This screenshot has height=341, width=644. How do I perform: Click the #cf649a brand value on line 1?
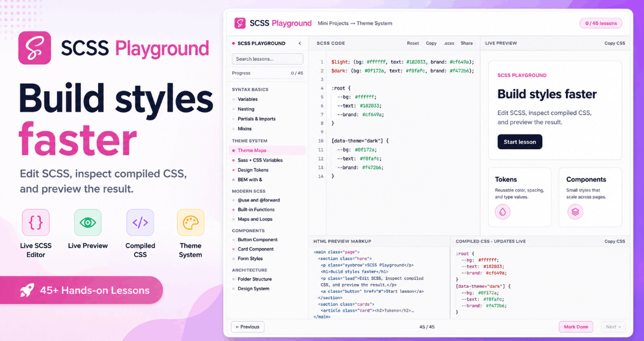(x=460, y=62)
